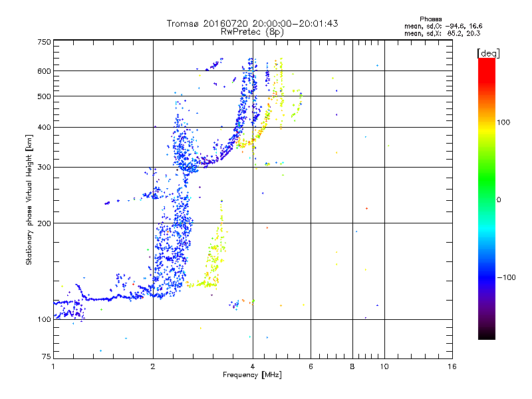Viewport: 532px width, 399px height.
Task: Click the y-axis '300' tick label
Action: [x=44, y=168]
